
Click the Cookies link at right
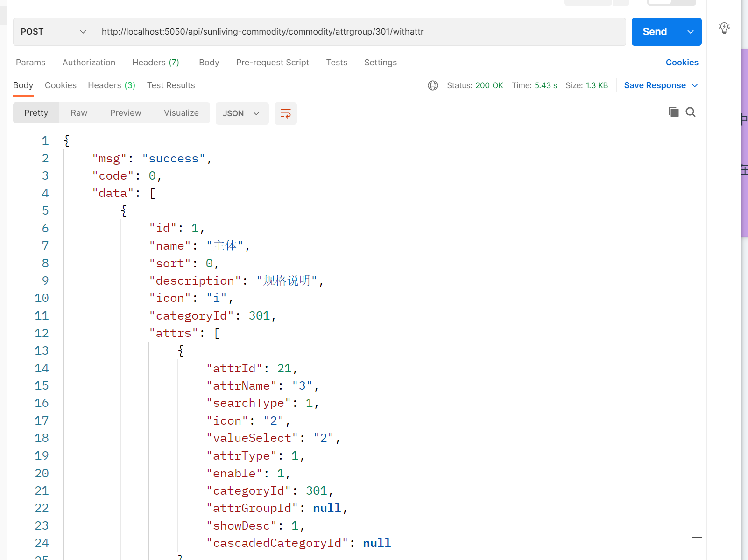click(x=682, y=63)
